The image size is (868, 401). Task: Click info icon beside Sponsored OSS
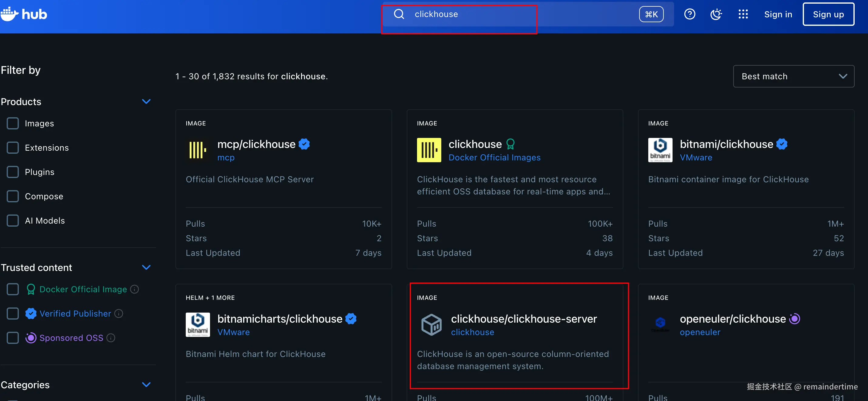pyautogui.click(x=111, y=338)
